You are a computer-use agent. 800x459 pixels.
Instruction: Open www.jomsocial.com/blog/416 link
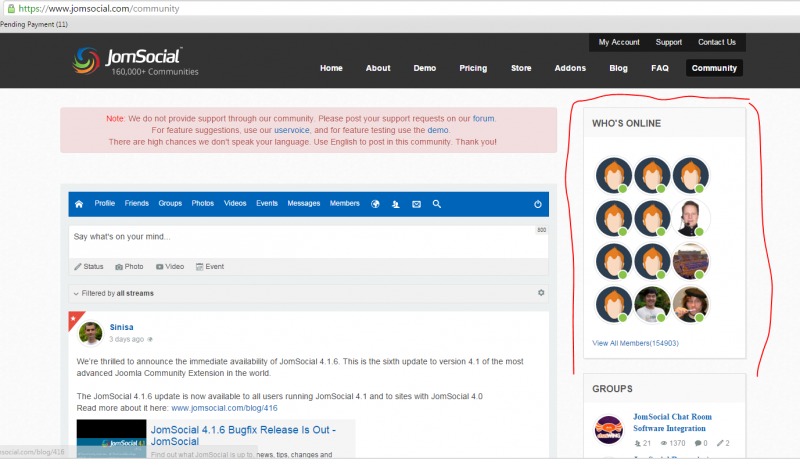coord(224,408)
